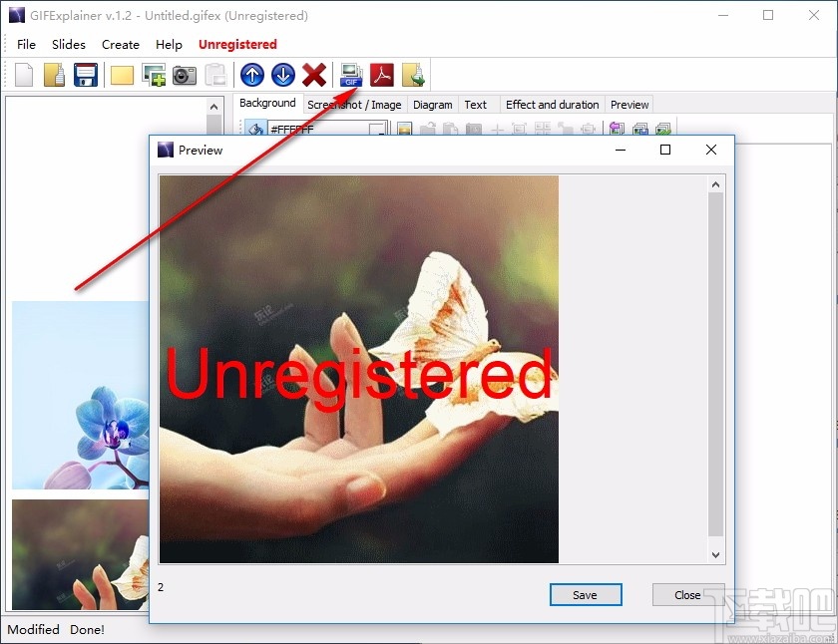Select the butterfly hand slide thumbnail
This screenshot has height=644, width=838.
click(80, 555)
